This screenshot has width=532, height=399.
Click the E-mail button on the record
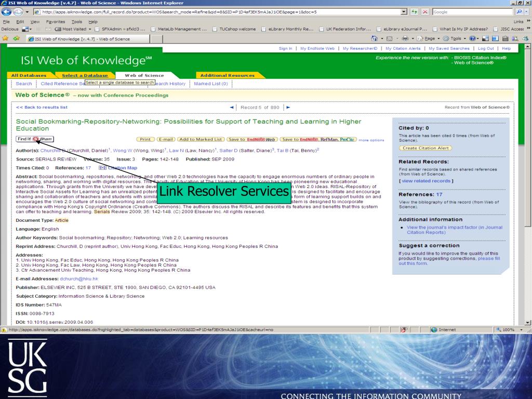pos(166,139)
